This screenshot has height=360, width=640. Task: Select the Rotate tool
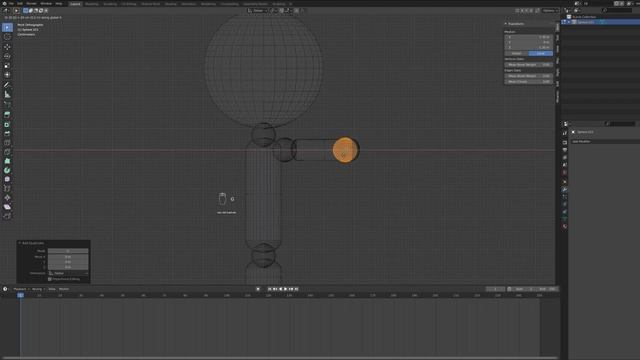pyautogui.click(x=7, y=56)
